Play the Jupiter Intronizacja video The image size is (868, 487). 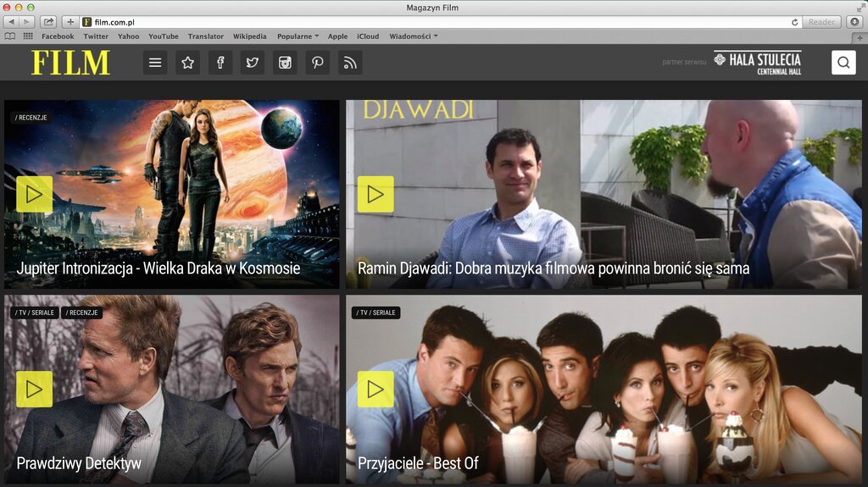point(34,194)
